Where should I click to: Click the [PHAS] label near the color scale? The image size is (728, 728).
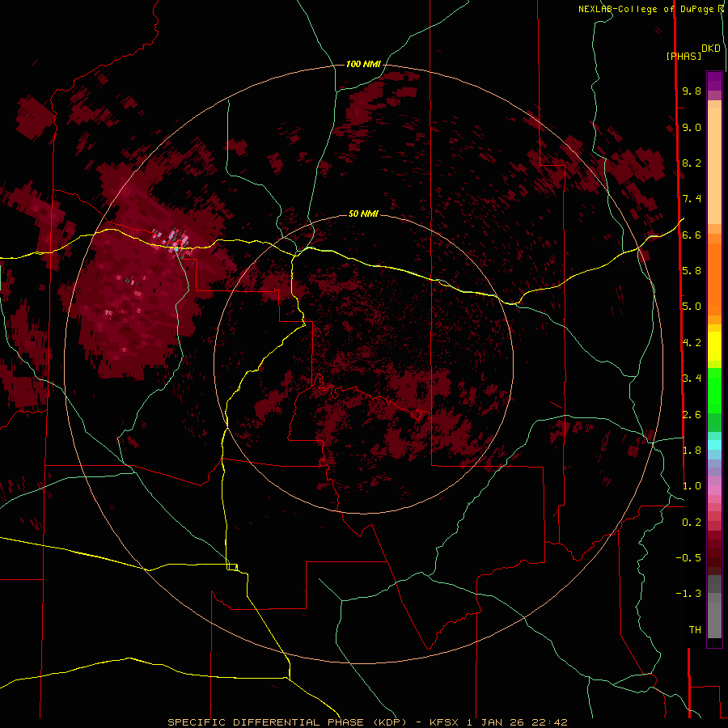tap(684, 56)
